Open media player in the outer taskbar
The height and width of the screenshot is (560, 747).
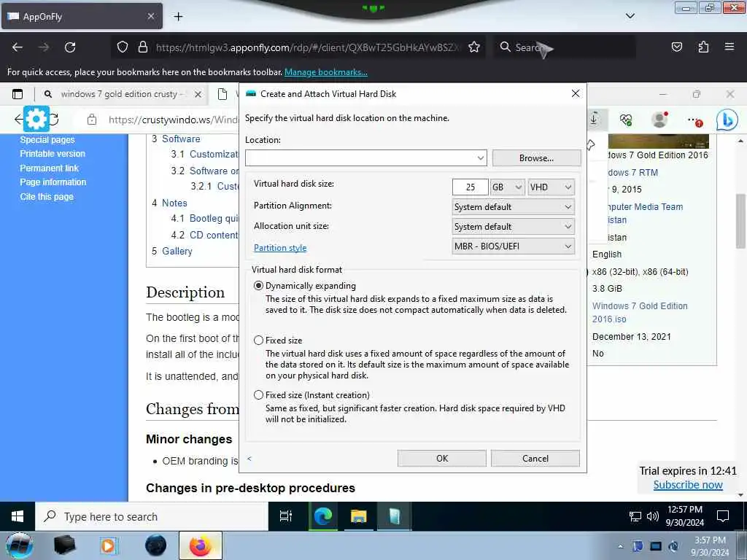tap(109, 545)
